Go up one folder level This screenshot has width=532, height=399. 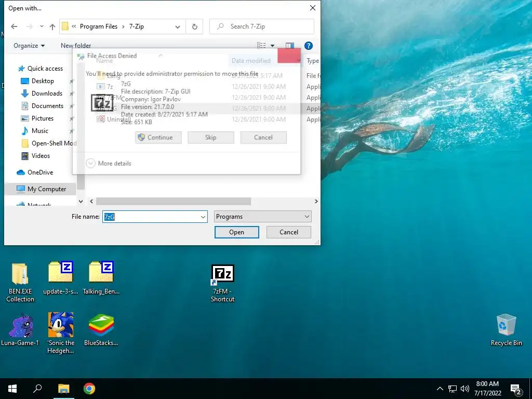(52, 26)
